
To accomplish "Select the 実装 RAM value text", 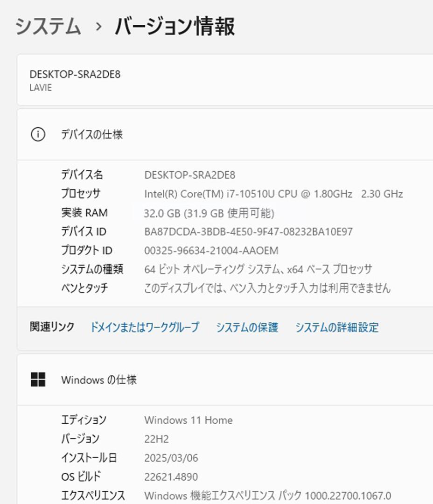I will 210,213.
